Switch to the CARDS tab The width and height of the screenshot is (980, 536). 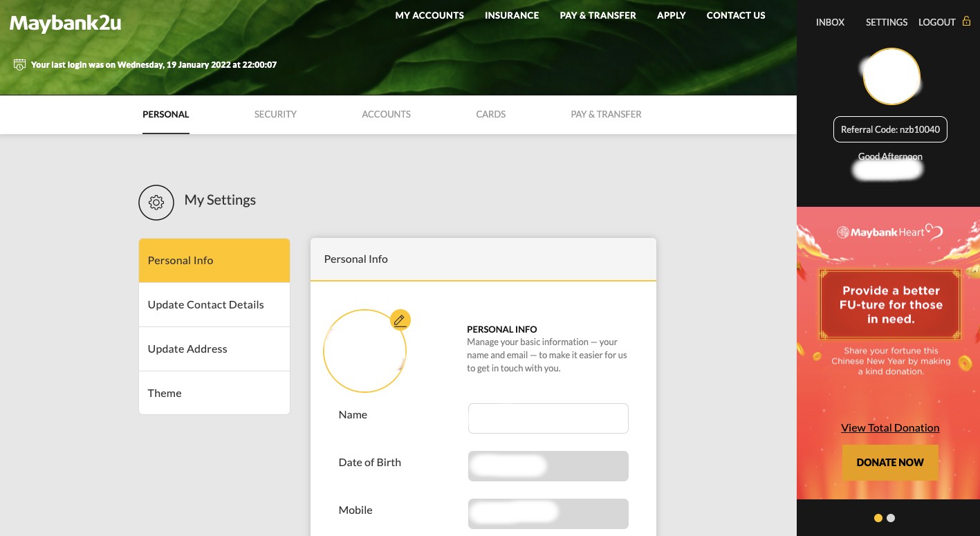pyautogui.click(x=491, y=114)
